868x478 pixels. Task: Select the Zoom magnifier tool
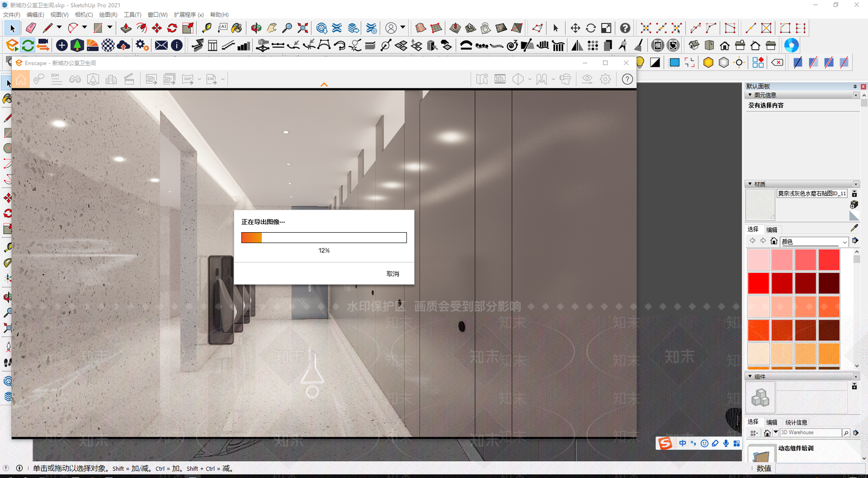[x=288, y=28]
